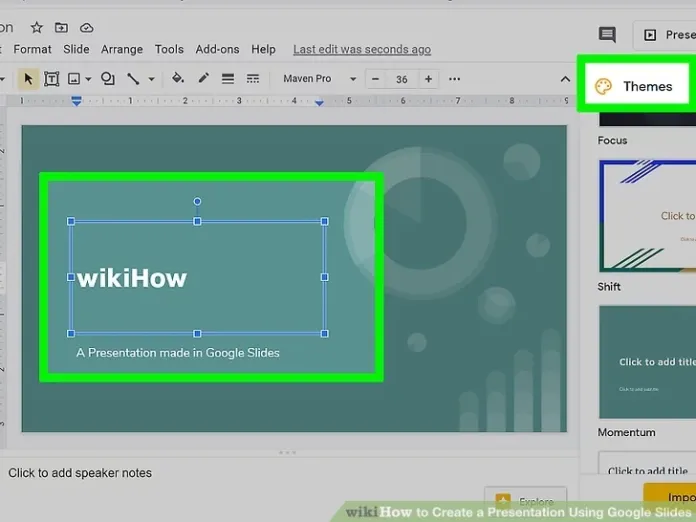Open the line tool dropdown arrow
This screenshot has width=696, height=522.
tap(151, 79)
